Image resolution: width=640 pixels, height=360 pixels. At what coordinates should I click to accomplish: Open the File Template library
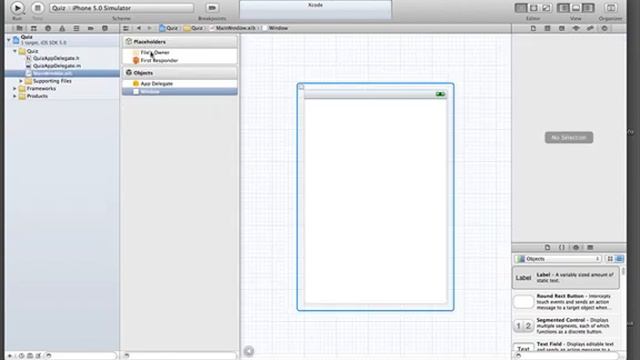pyautogui.click(x=547, y=247)
